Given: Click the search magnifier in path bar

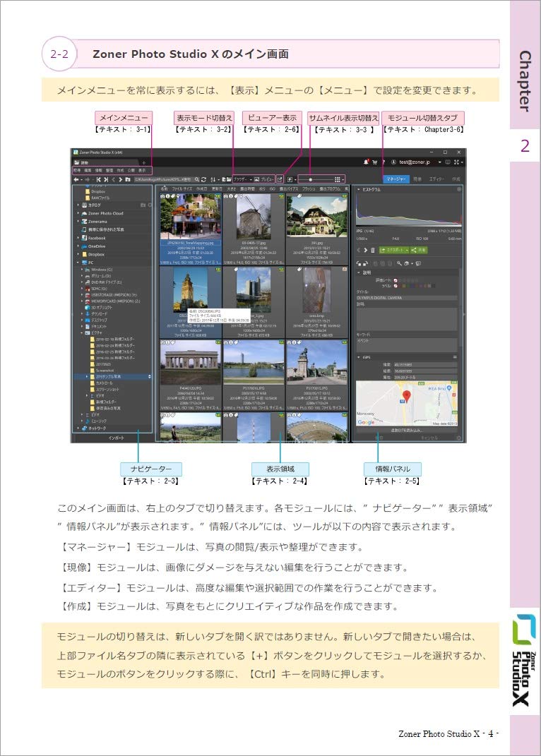Looking at the screenshot, I should pos(197,179).
